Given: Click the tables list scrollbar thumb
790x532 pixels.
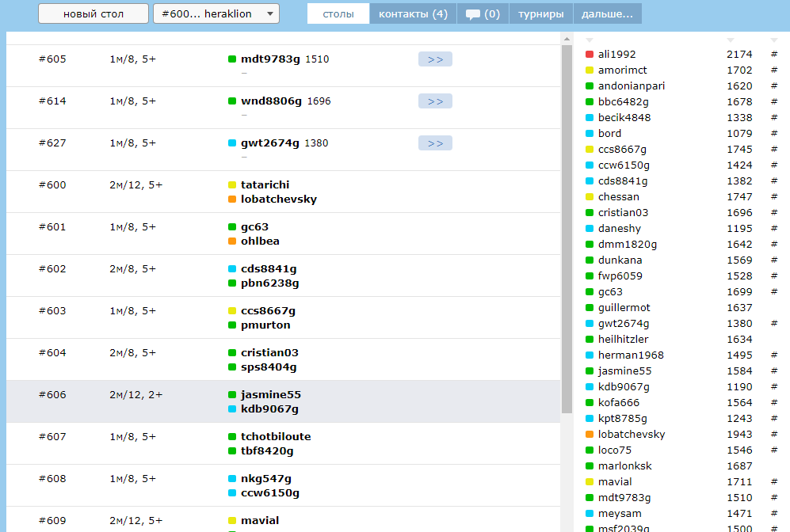Looking at the screenshot, I should click(x=567, y=229).
